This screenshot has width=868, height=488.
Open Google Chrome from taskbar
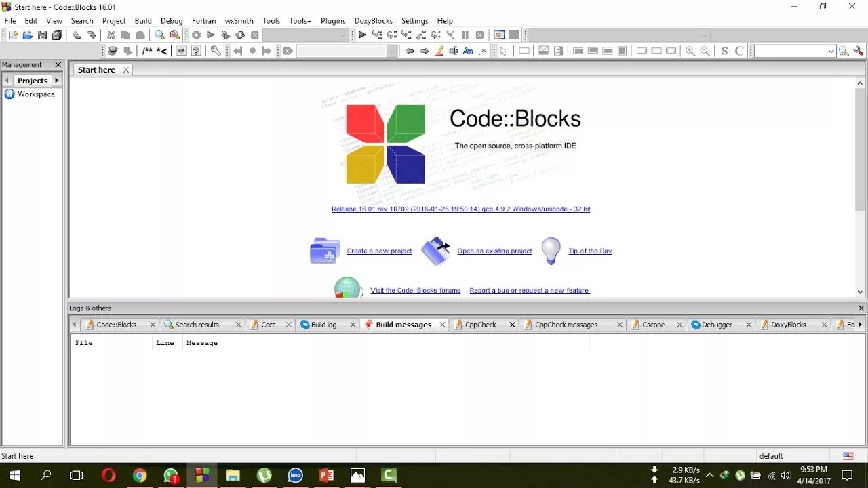click(140, 475)
